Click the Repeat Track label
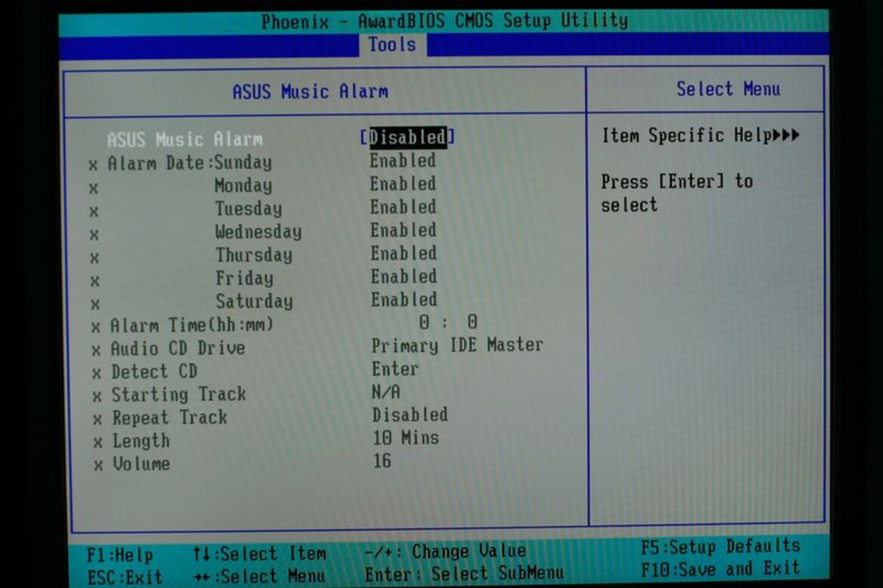 (169, 418)
